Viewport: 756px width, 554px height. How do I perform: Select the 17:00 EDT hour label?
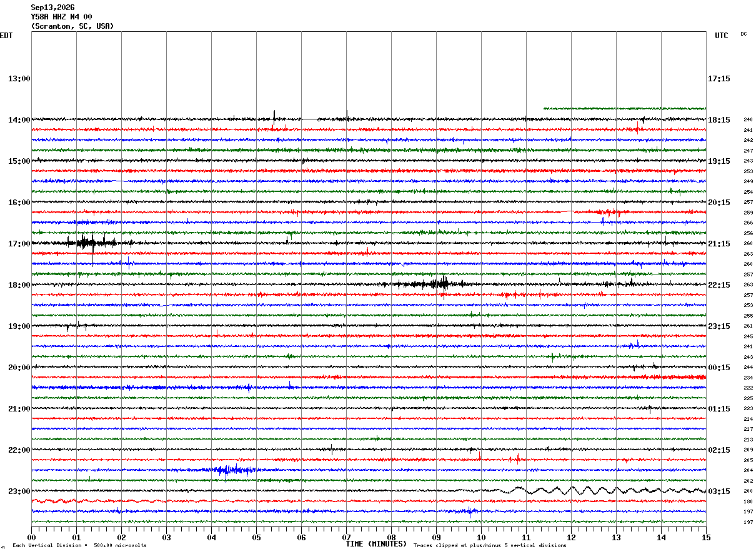[x=19, y=244]
